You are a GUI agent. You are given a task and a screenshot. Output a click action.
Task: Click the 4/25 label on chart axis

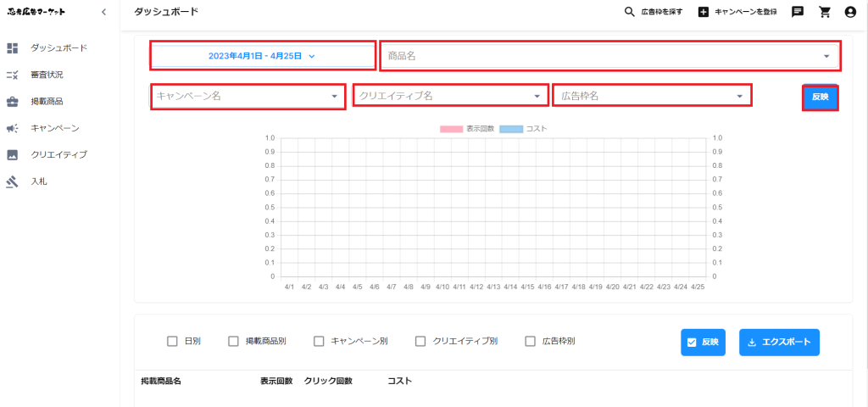coord(698,287)
